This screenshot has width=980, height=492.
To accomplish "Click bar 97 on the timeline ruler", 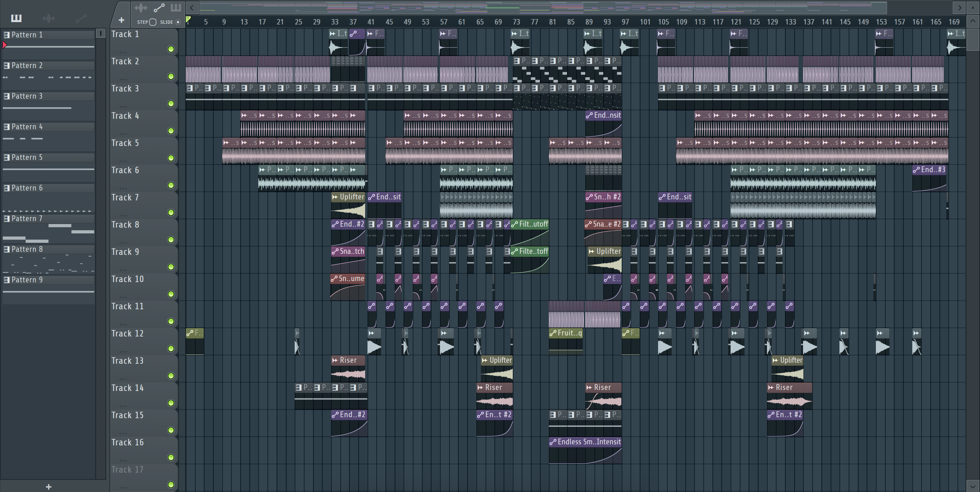I will (625, 22).
